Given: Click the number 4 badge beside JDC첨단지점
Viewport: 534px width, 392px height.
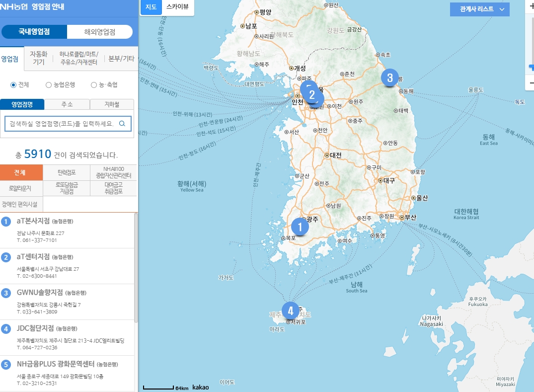Looking at the screenshot, I should [6, 329].
